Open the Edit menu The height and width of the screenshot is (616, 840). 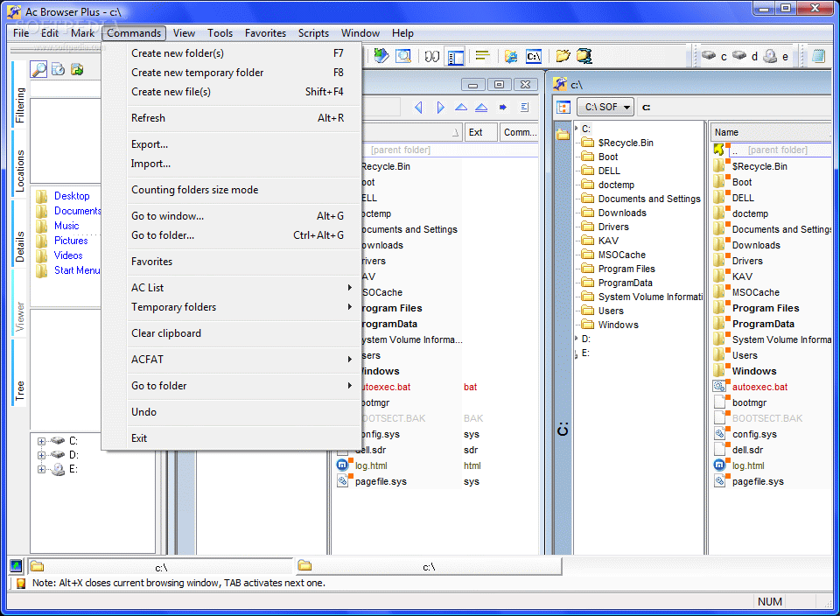click(x=50, y=33)
